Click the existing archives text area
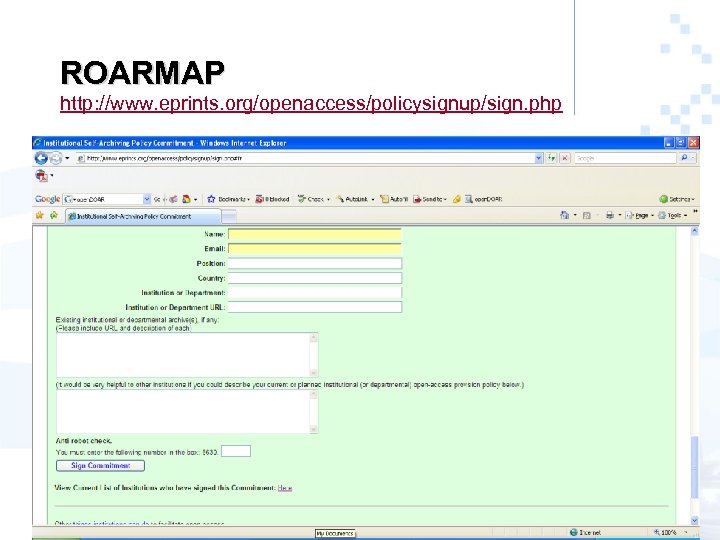The image size is (720, 540). (x=187, y=355)
